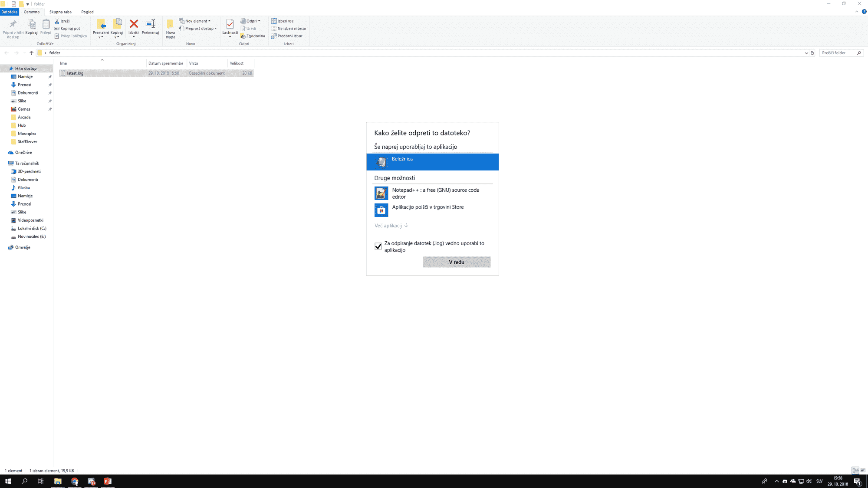Click the red Izbriši delete icon
This screenshot has height=488, width=868.
click(x=134, y=24)
